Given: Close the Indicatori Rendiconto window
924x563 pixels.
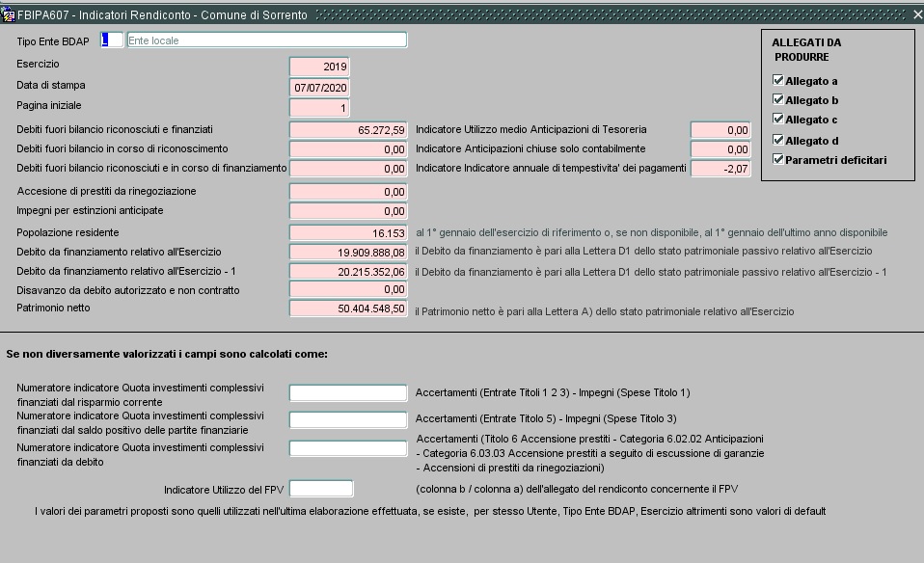Looking at the screenshot, I should coord(916,14).
